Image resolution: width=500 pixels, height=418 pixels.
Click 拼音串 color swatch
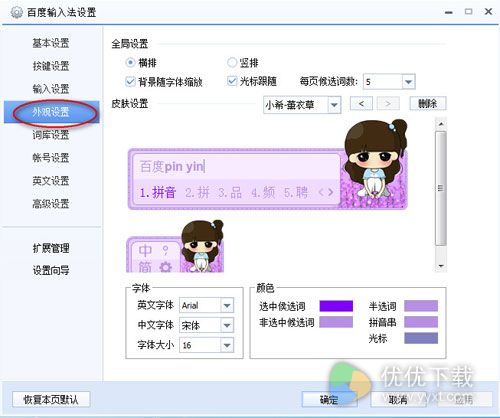pos(421,322)
